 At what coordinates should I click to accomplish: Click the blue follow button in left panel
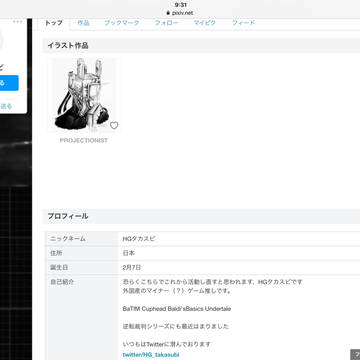[9, 83]
